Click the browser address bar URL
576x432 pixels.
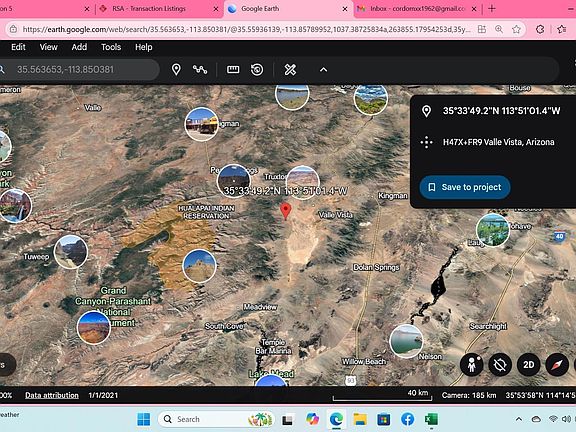click(246, 29)
